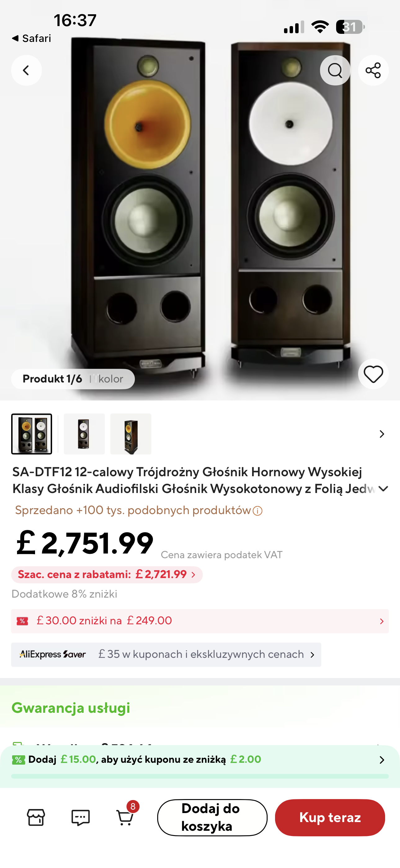Select the third dark speaker thumbnail
Viewport: 400px width, 868px height.
pos(131,434)
